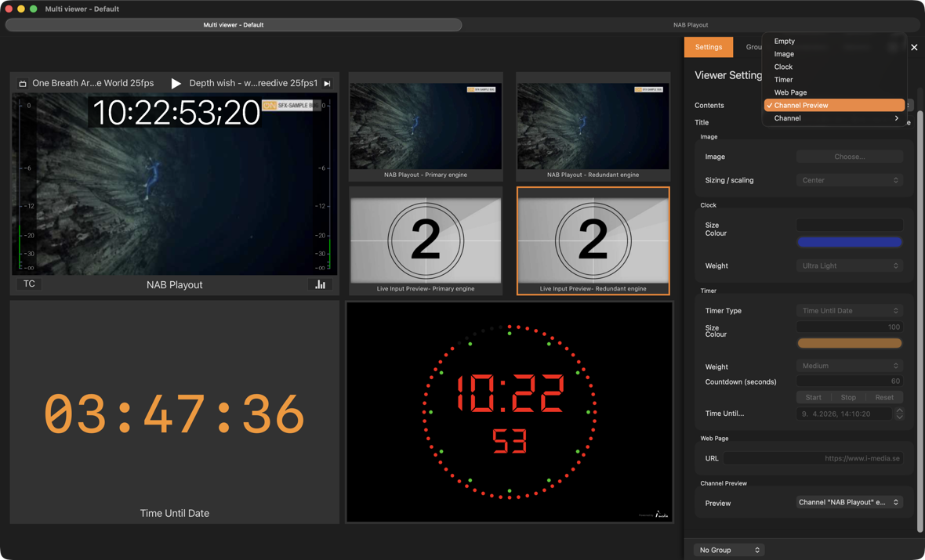Click the web page URL field
Screen dimensions: 925x560
(x=812, y=458)
